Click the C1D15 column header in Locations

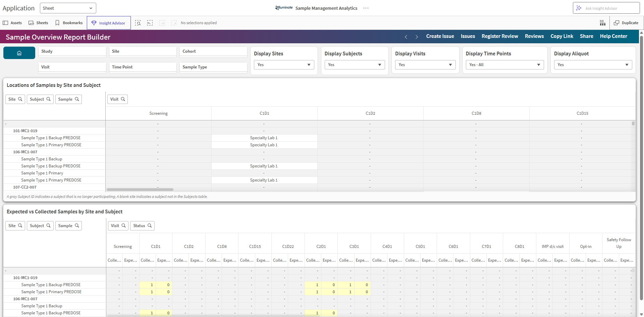(x=582, y=113)
